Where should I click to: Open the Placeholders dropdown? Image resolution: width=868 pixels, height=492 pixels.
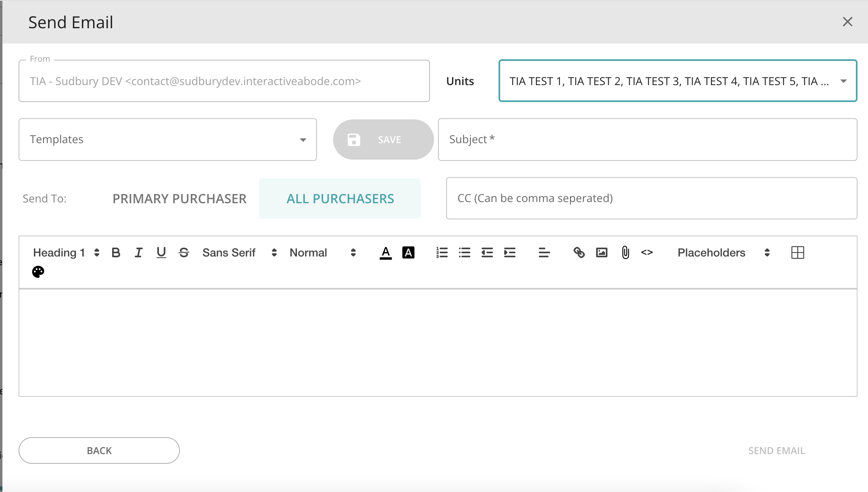pos(724,253)
